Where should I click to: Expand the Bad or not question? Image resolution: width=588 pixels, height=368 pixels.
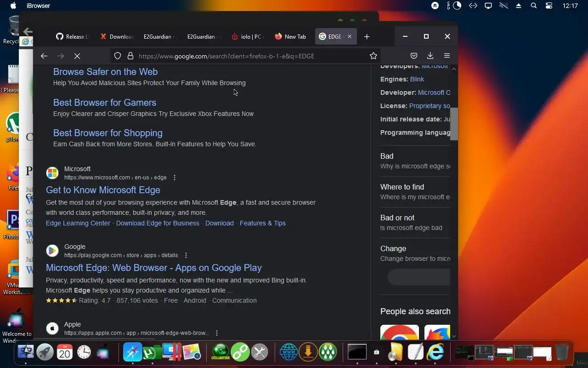(x=415, y=223)
